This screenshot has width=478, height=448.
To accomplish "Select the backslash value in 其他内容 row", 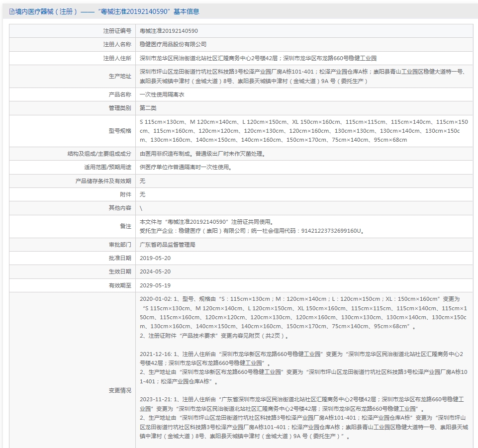I will (x=141, y=208).
